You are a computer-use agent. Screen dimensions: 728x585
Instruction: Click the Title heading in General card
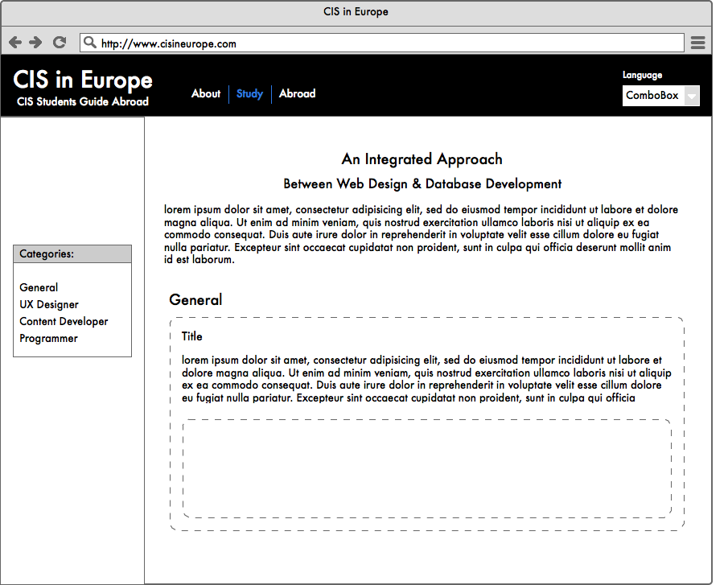click(x=191, y=336)
